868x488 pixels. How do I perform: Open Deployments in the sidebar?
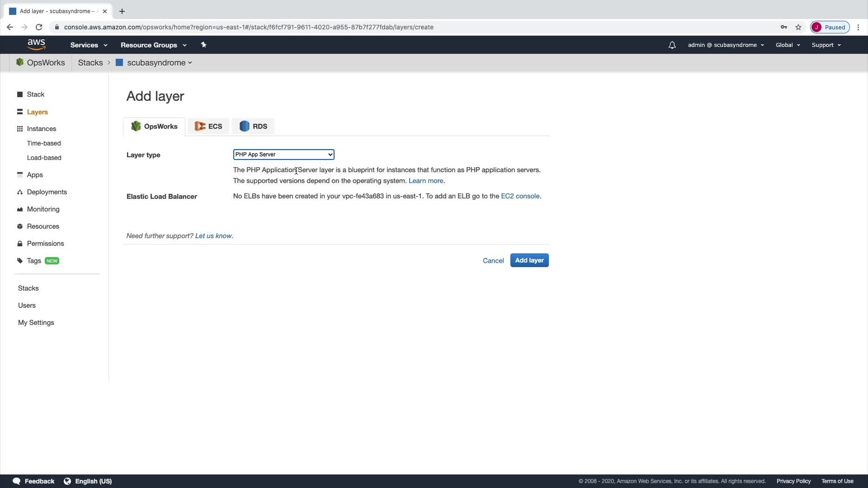[47, 192]
